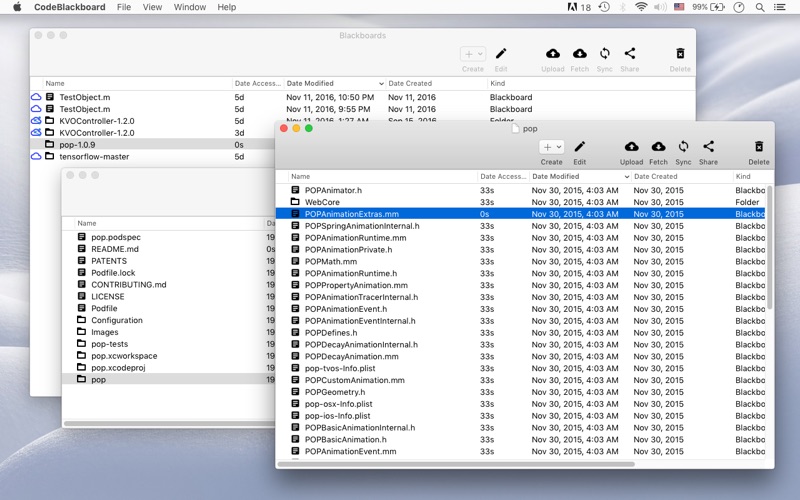The height and width of the screenshot is (500, 800).
Task: Click vertical scrollbar in pop window
Action: coord(769,247)
